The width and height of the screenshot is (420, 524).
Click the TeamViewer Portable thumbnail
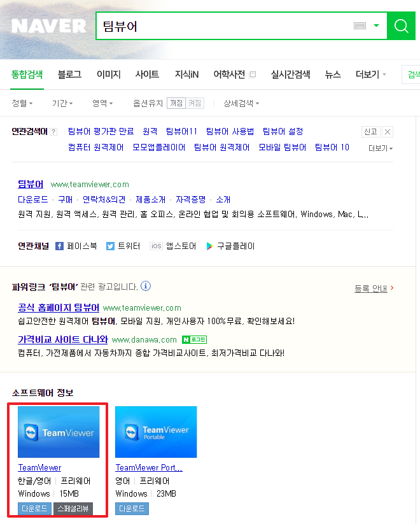point(156,432)
